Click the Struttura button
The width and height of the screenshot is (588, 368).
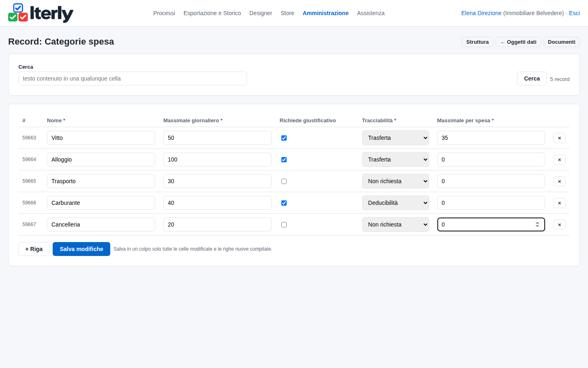(x=477, y=42)
